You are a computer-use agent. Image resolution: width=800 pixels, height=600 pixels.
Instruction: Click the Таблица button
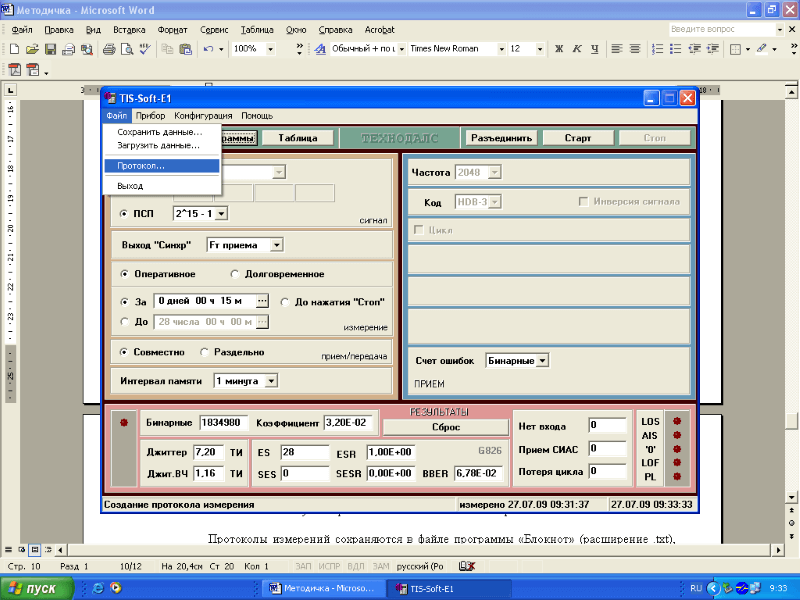298,138
